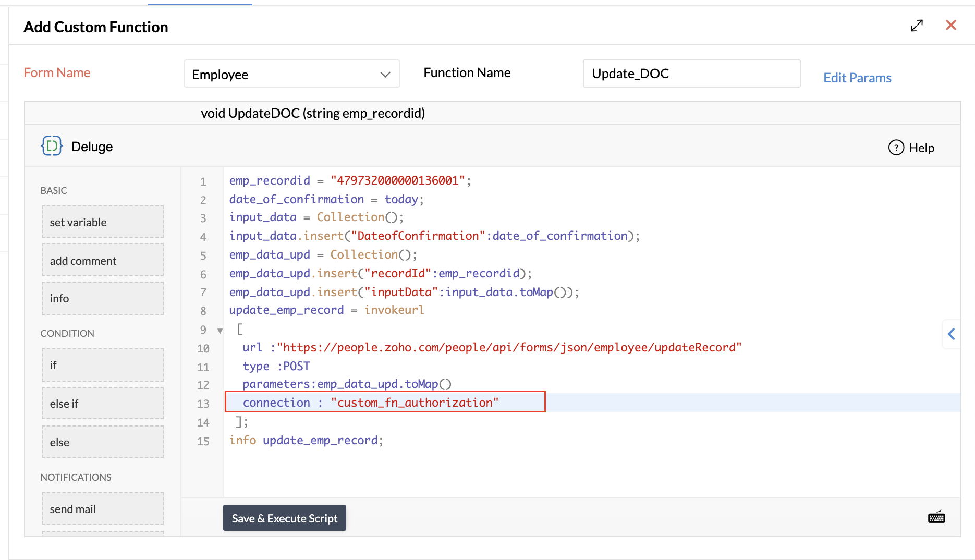Viewport: 975px width, 560px height.
Task: Click the Deluge logo icon
Action: 52,146
